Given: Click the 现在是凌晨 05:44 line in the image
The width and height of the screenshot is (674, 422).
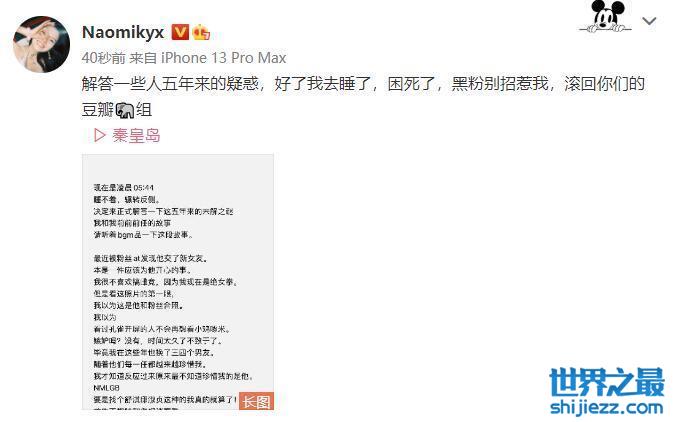Looking at the screenshot, I should point(124,188).
